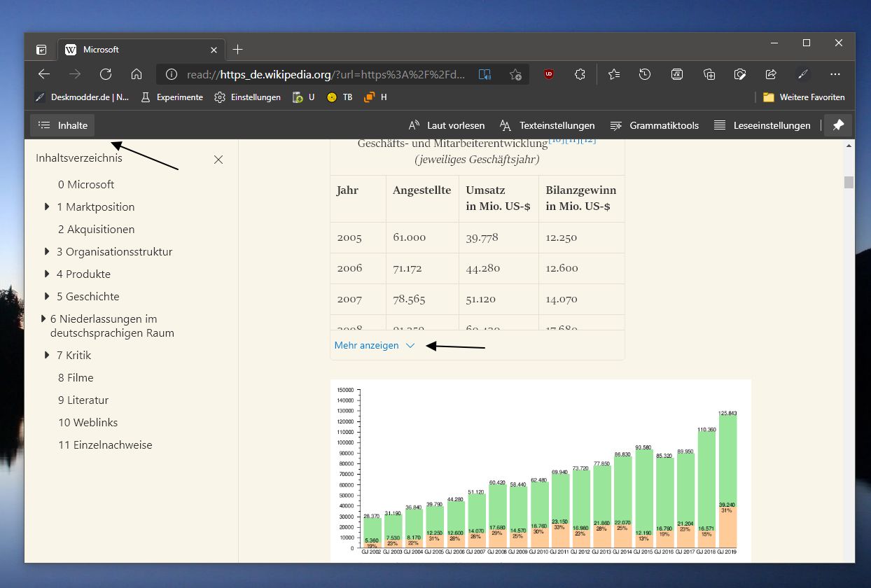Open the U bookmark folder
Viewport: 871px width, 588px height.
pyautogui.click(x=303, y=97)
